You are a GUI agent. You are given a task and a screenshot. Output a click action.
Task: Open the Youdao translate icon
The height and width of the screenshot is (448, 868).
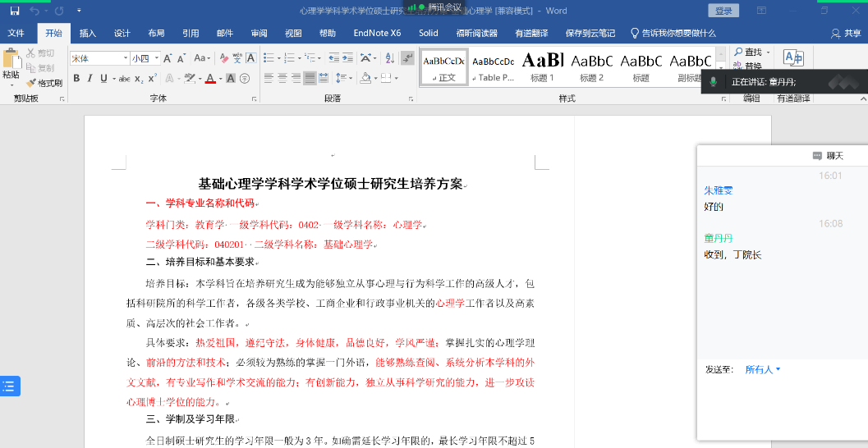pyautogui.click(x=793, y=58)
